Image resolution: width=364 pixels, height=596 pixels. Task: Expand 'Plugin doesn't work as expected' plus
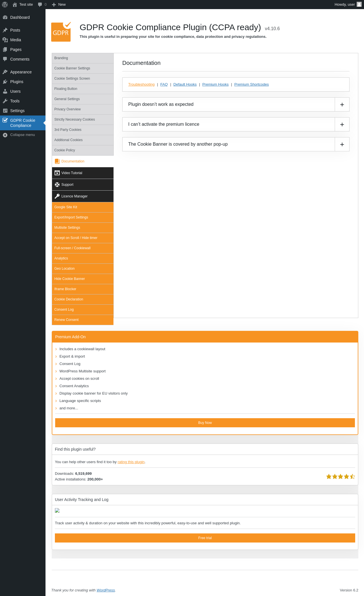pyautogui.click(x=342, y=104)
